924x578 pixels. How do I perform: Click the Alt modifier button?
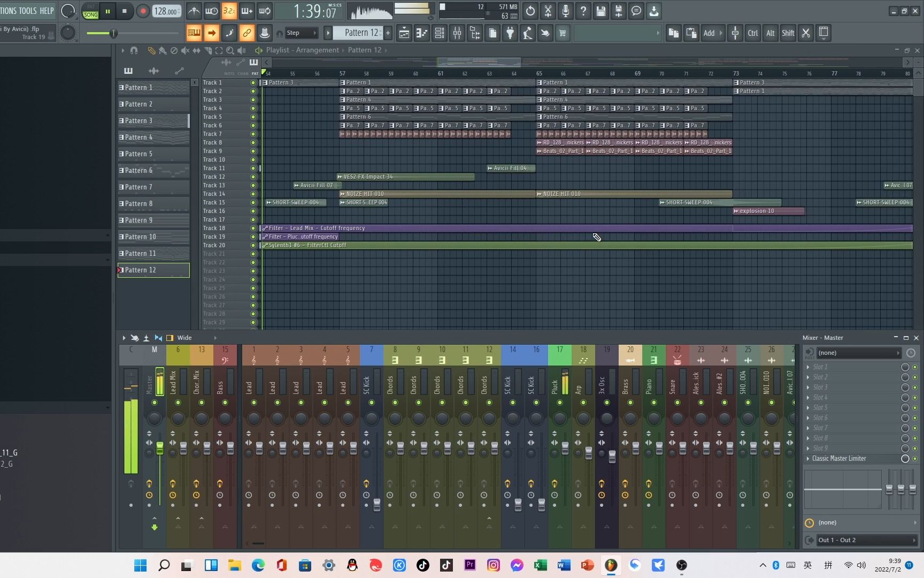[x=771, y=33]
